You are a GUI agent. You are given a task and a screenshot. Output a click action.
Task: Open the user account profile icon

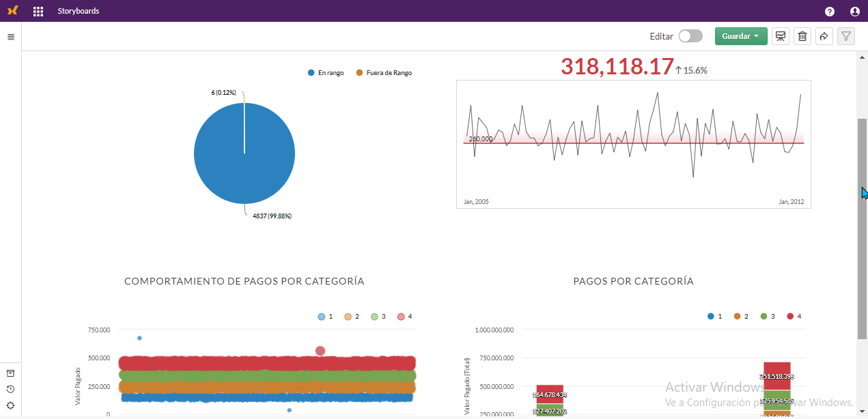[x=854, y=11]
